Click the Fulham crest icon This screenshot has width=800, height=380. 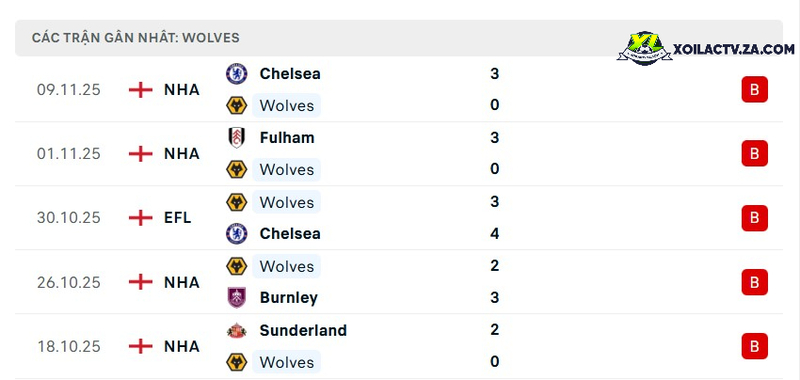[x=237, y=138]
